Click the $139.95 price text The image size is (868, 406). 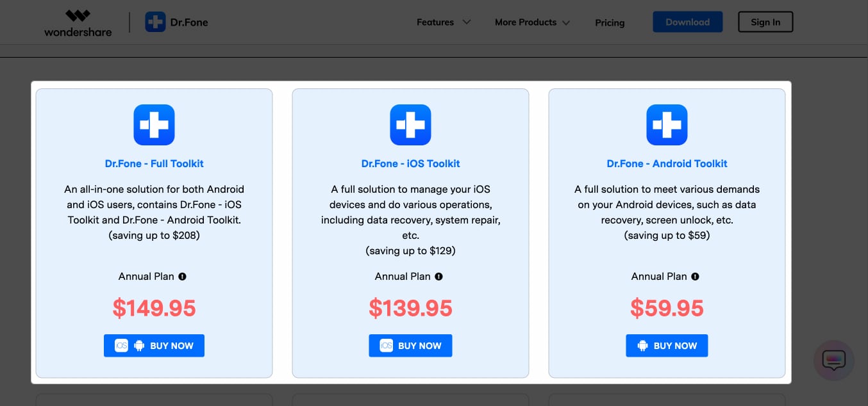tap(410, 309)
